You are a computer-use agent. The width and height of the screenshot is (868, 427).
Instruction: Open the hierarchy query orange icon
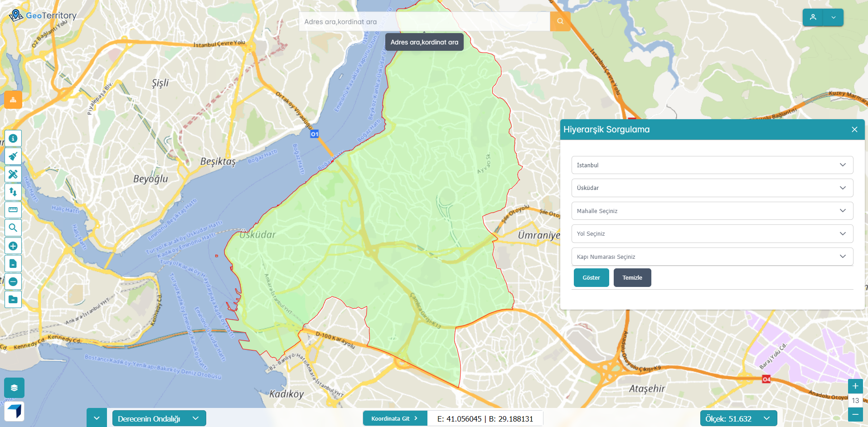[13, 100]
